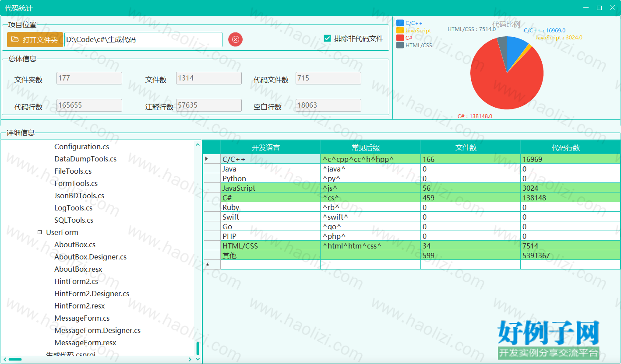
Task: Click the 打开文件夹 open folder button
Action: point(35,40)
